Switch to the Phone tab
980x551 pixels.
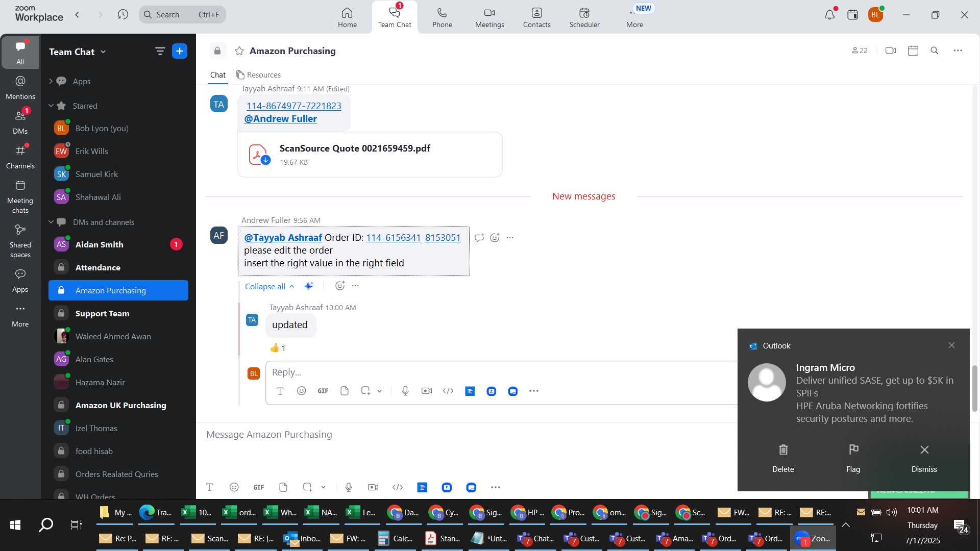click(x=442, y=17)
